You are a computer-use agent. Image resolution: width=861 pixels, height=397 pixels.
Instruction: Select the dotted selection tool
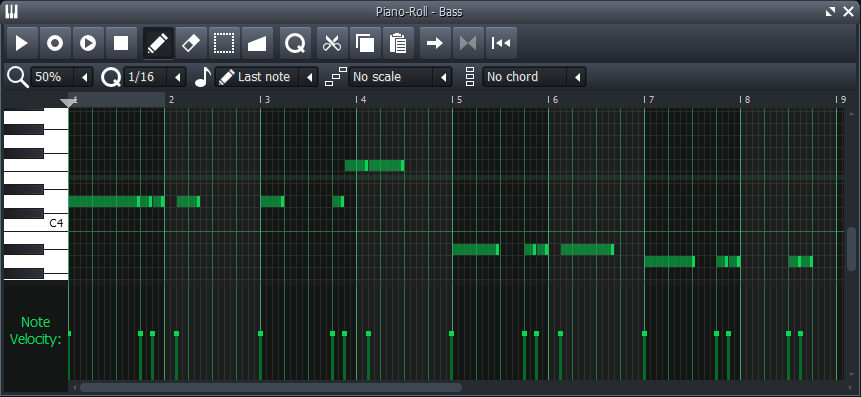tap(224, 43)
